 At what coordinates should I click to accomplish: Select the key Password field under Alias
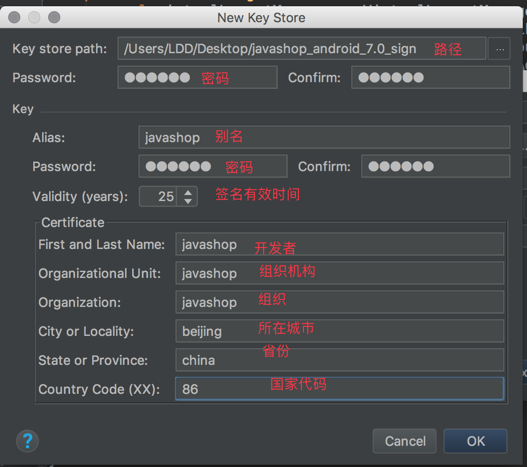tap(213, 166)
